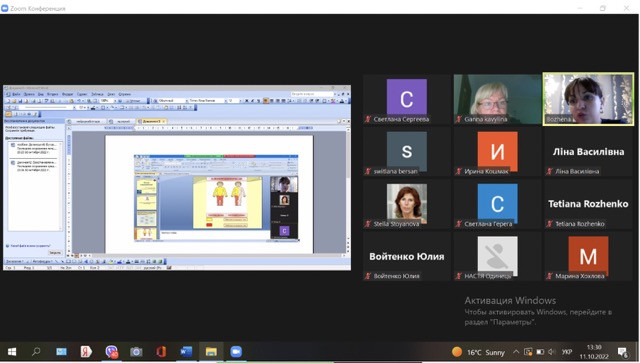The image size is (640, 363).
Task: Expand the hidden system tray icons chevron
Action: 516,352
